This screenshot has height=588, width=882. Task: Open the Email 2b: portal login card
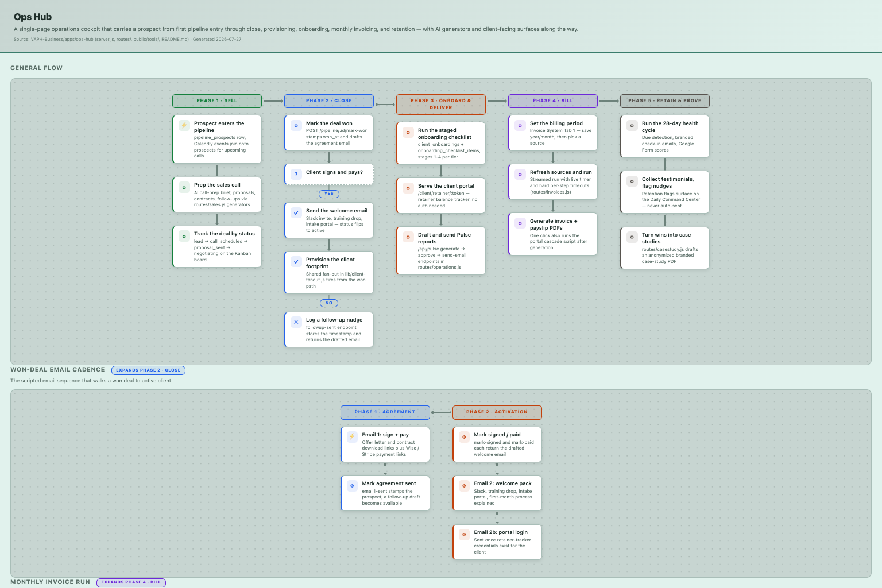click(497, 542)
